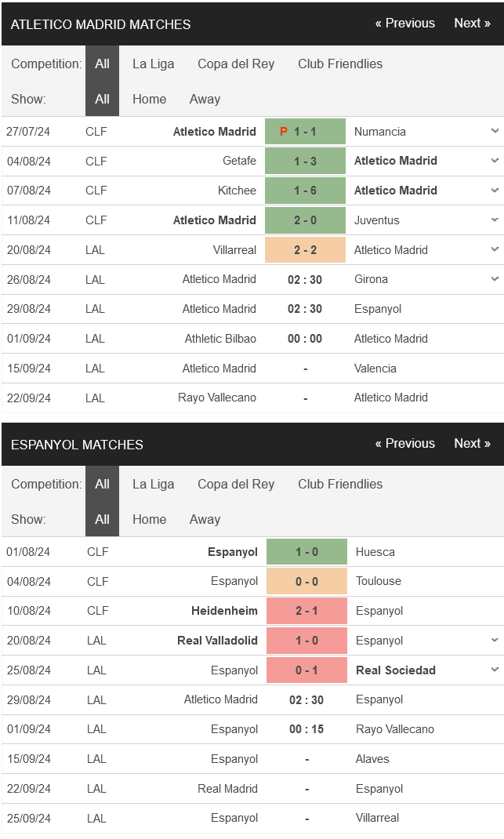This screenshot has width=504, height=839.
Task: Expand the Kitchee match details chevron
Action: [495, 191]
